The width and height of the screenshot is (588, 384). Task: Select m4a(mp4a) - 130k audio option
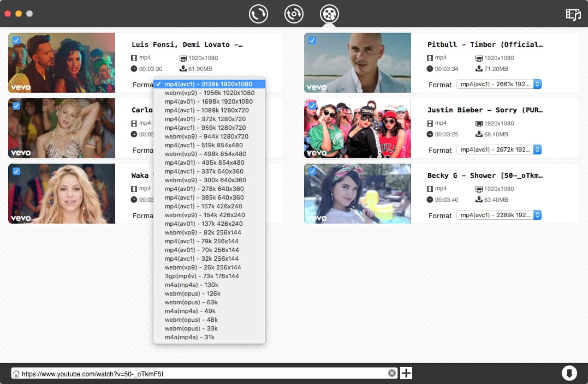pos(209,285)
